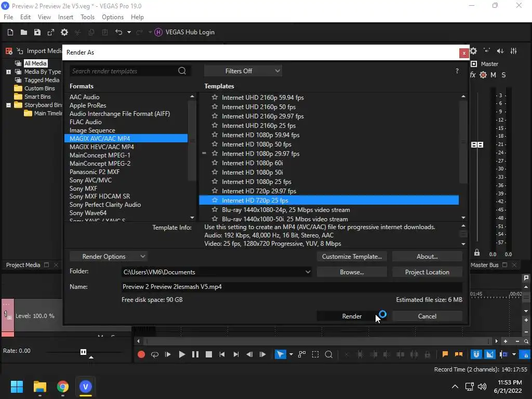
Task: Click the Record button in transport
Action: pyautogui.click(x=141, y=354)
